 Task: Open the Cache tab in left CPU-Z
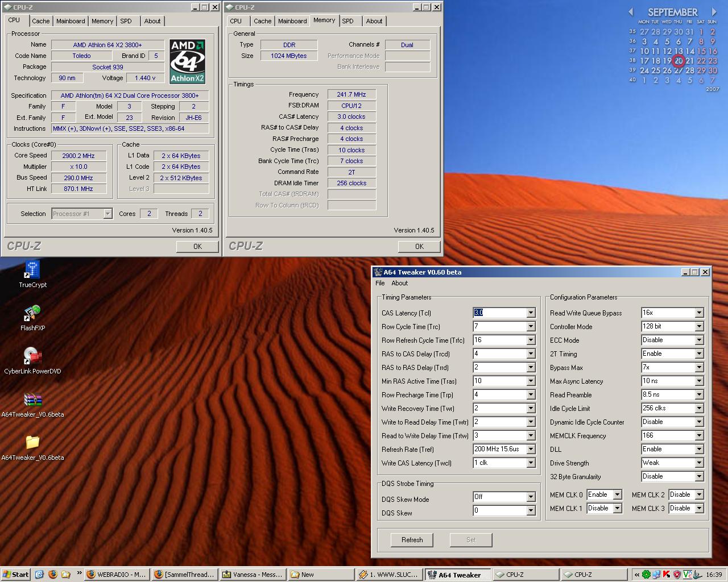[x=40, y=21]
